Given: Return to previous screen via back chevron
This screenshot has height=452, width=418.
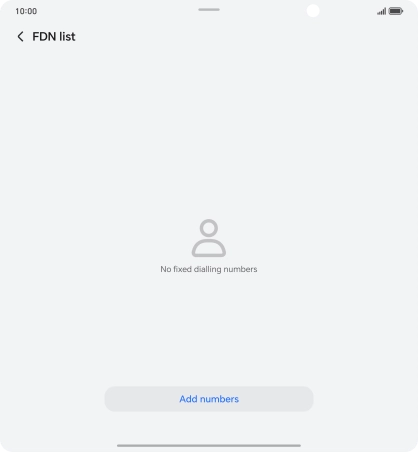Looking at the screenshot, I should pyautogui.click(x=20, y=36).
